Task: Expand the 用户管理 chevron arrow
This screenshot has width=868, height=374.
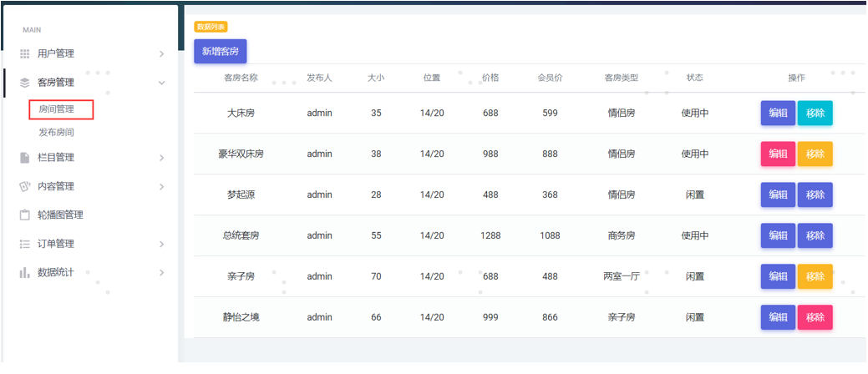Action: (161, 53)
